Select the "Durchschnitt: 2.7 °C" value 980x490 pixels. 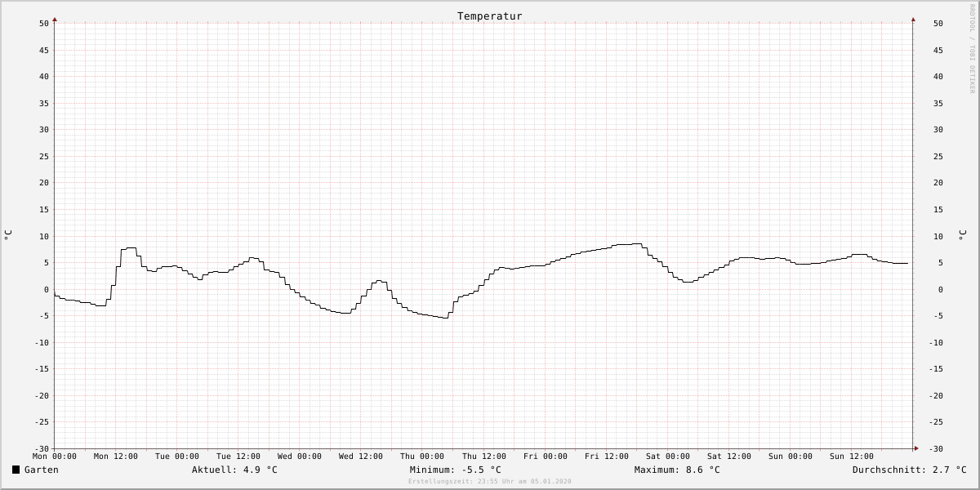click(x=910, y=470)
